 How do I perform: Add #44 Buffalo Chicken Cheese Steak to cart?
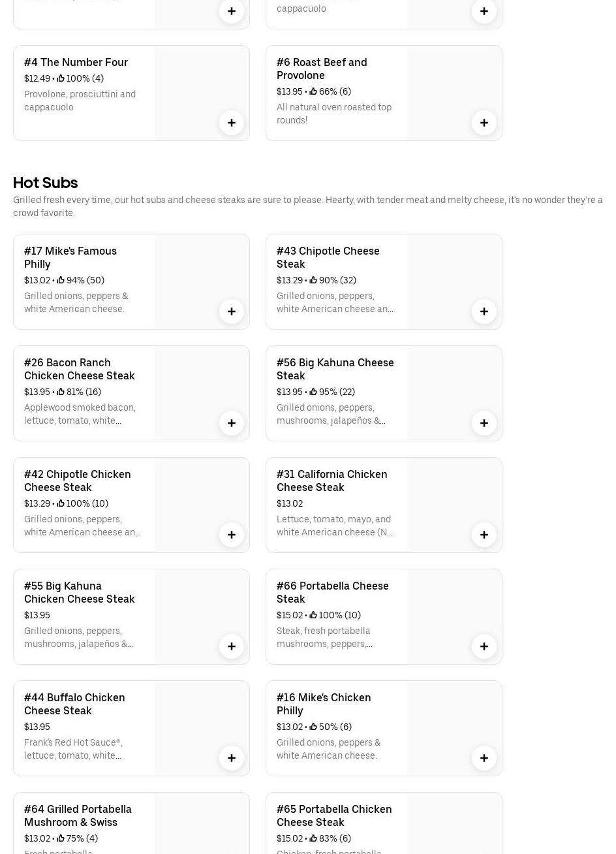232,758
